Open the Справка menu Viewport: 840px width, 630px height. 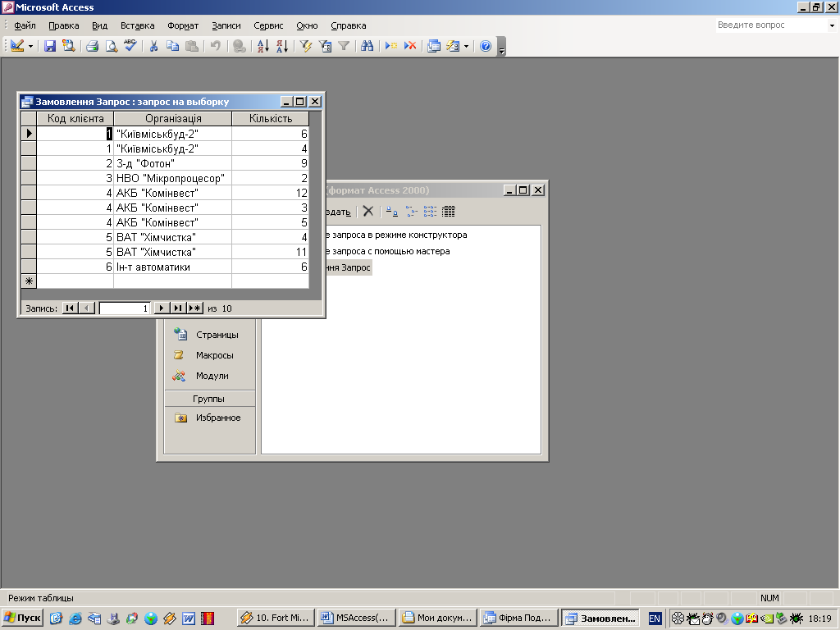coord(348,25)
